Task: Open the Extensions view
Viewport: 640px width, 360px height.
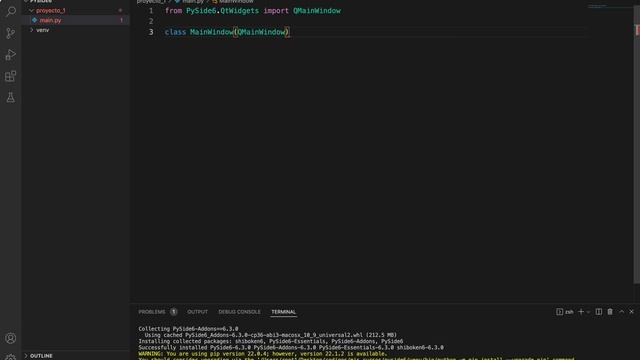Action: [11, 76]
